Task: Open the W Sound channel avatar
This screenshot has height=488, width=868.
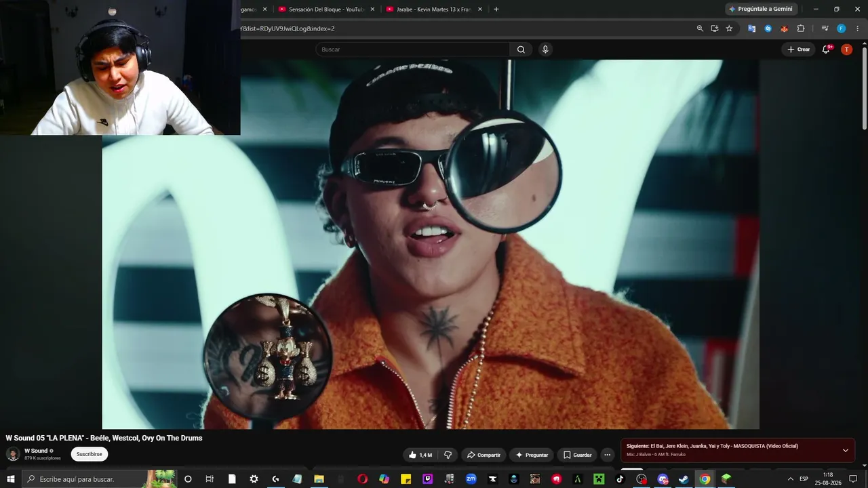Action: tap(13, 454)
